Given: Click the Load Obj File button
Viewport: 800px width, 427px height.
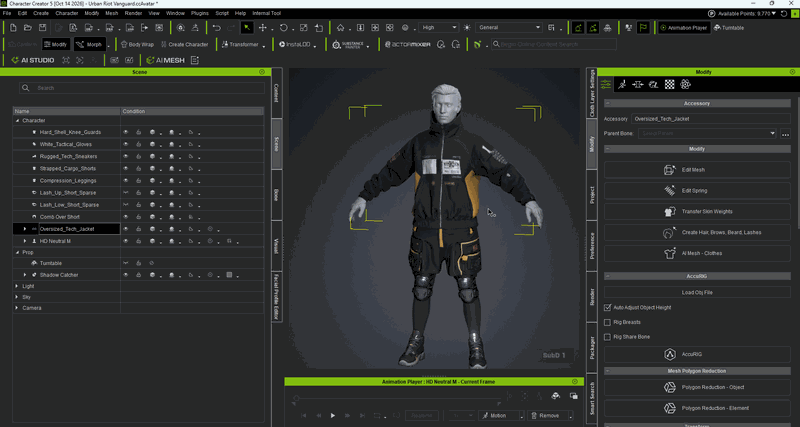Looking at the screenshot, I should click(x=697, y=292).
